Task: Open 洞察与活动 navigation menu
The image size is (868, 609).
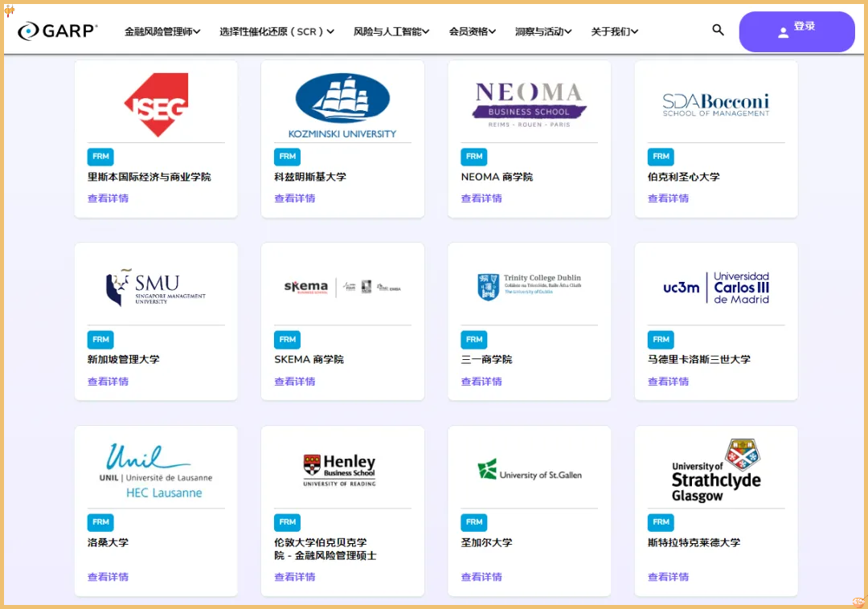Action: tap(543, 32)
